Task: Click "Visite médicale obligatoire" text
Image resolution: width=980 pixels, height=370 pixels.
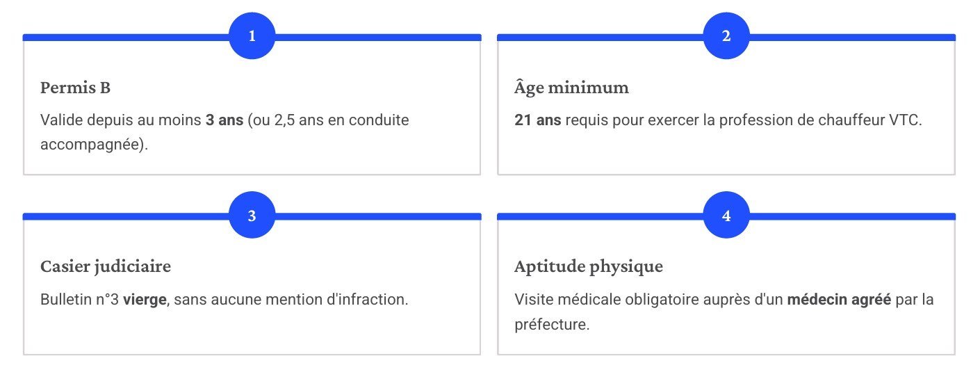Action: coord(597,300)
